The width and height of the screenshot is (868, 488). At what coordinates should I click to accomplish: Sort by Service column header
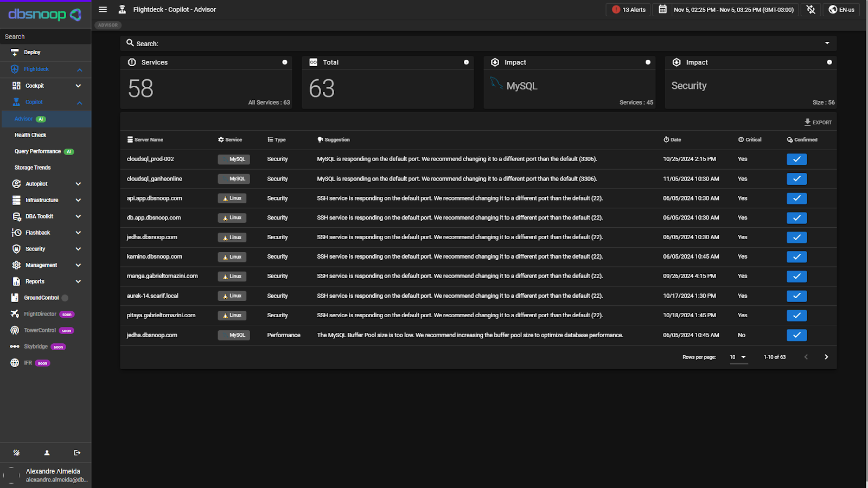pos(230,140)
